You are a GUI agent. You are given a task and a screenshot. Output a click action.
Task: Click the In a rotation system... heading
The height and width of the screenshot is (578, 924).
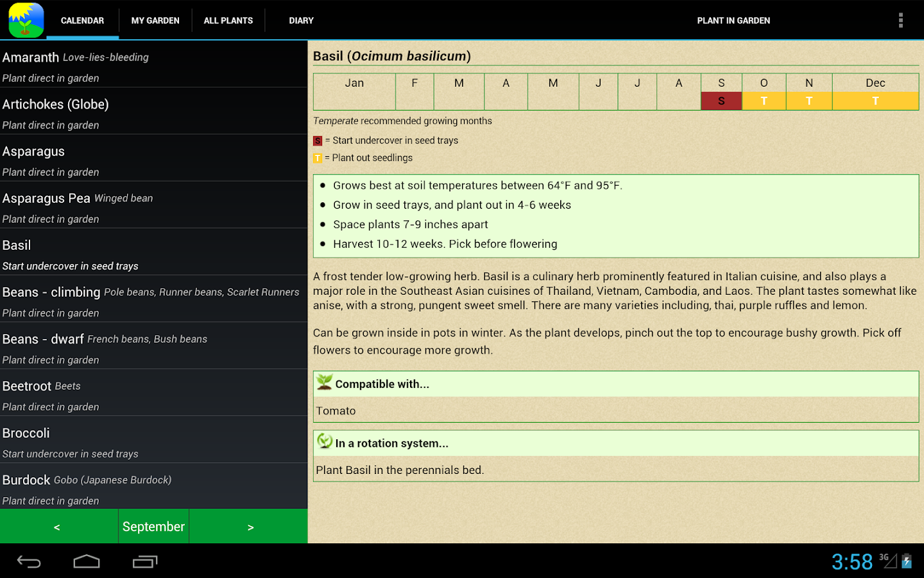click(392, 443)
